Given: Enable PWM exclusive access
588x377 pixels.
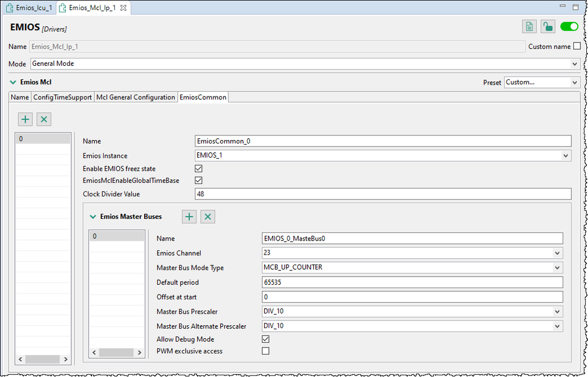Looking at the screenshot, I should [265, 351].
